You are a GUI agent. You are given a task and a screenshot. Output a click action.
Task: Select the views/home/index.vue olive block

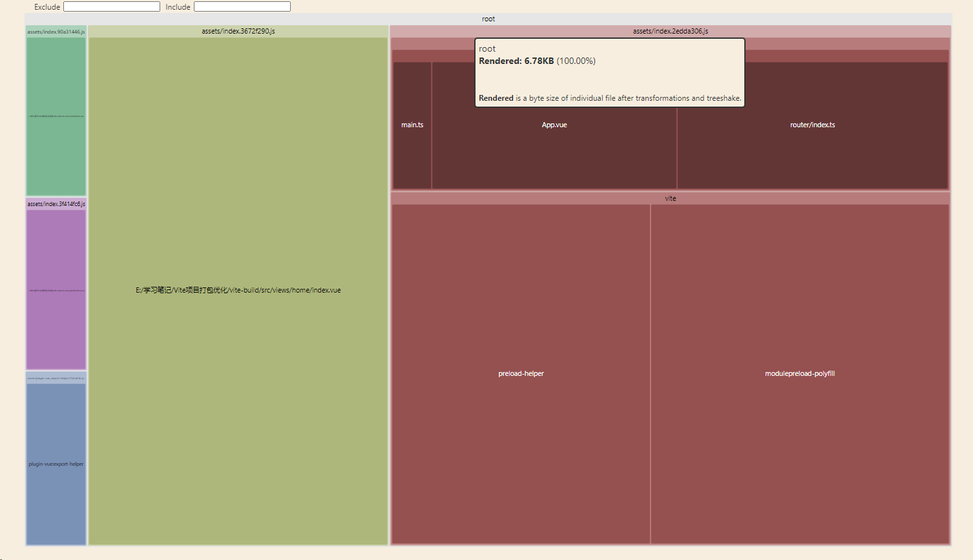[238, 291]
